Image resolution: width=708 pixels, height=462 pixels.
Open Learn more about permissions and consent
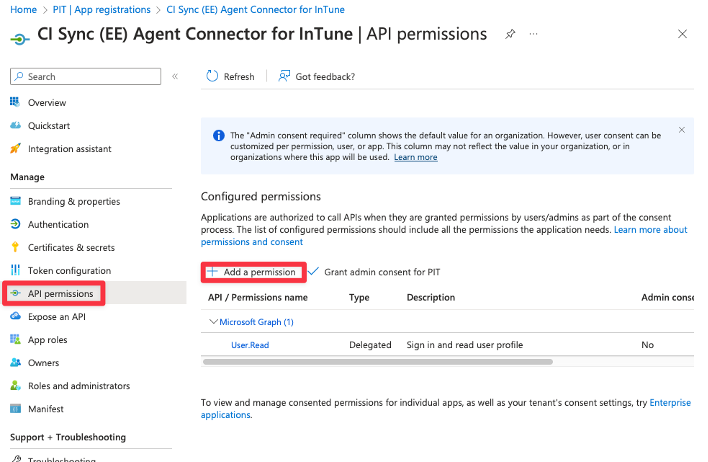click(444, 236)
